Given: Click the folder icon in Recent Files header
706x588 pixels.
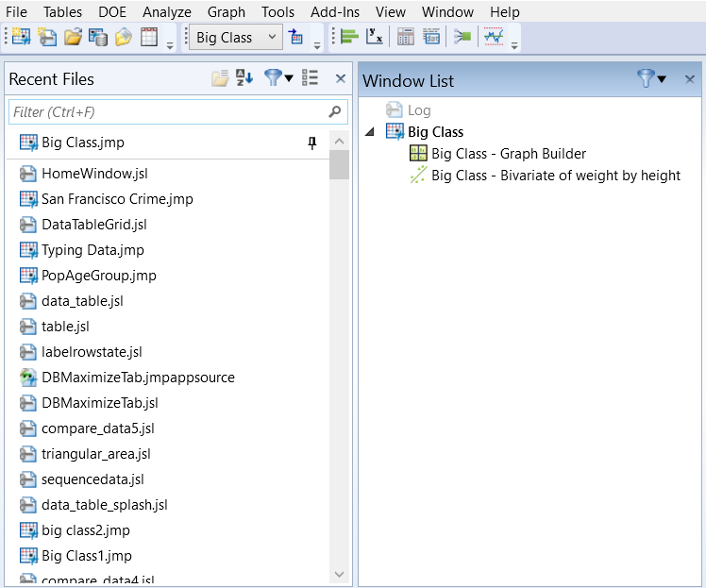Looking at the screenshot, I should point(220,79).
